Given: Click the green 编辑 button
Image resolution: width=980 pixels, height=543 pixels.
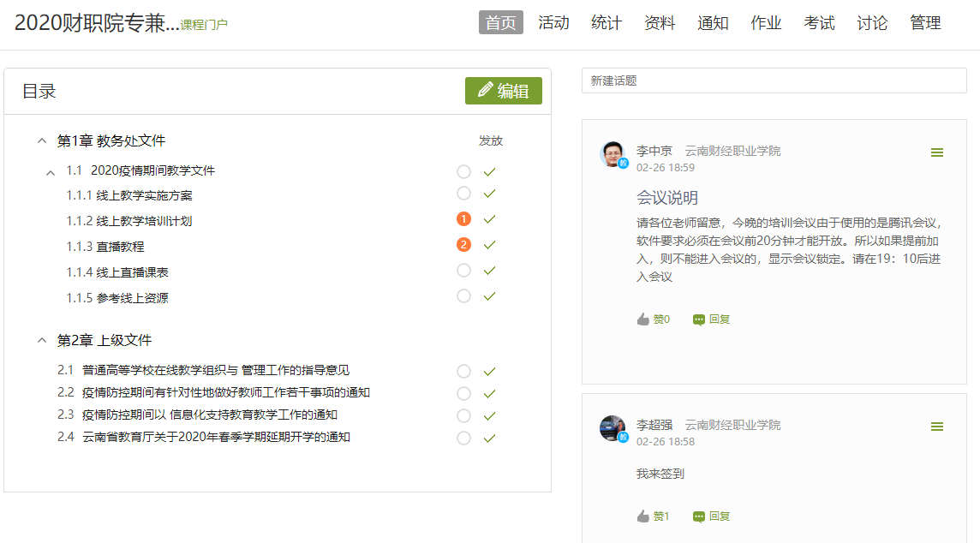Looking at the screenshot, I should 504,91.
